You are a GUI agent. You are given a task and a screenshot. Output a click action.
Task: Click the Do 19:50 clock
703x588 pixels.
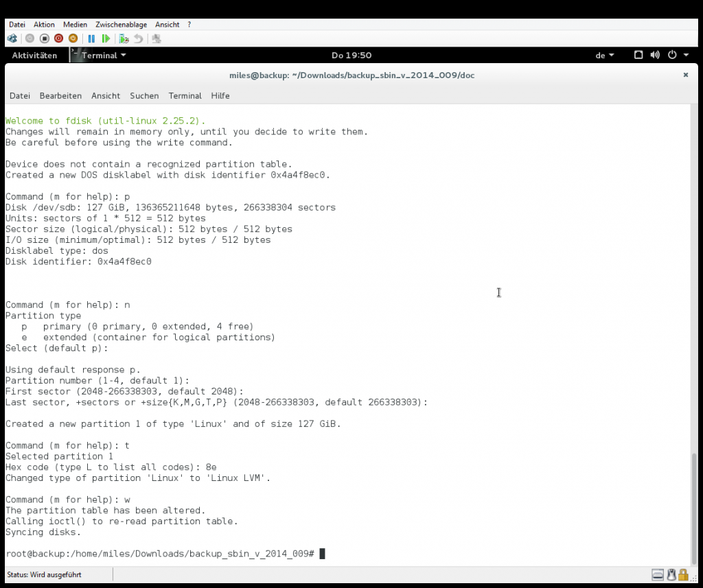(x=351, y=55)
